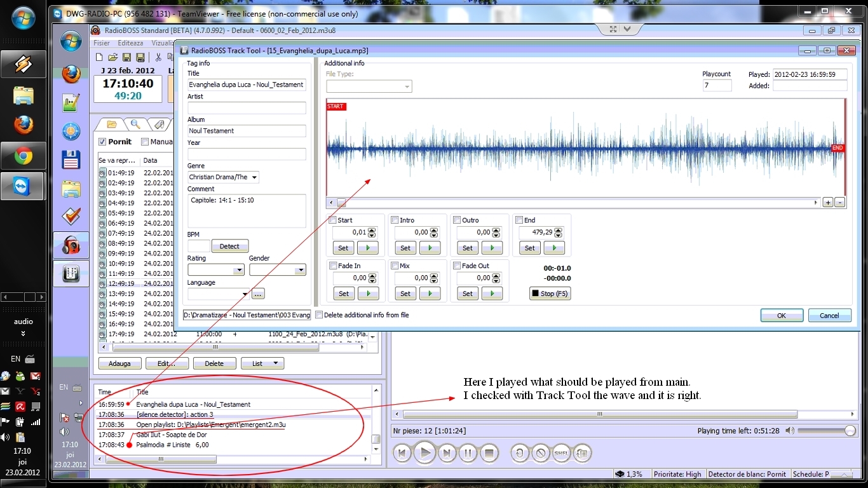868x488 pixels.
Task: Enable the Outro marker checkbox
Action: (457, 220)
